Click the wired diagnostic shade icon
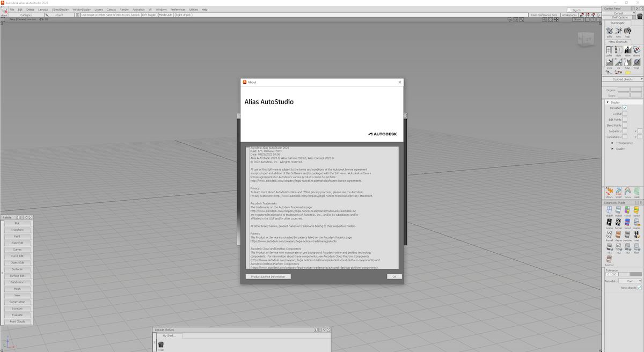Viewport: 644px width, 352px height. [637, 235]
